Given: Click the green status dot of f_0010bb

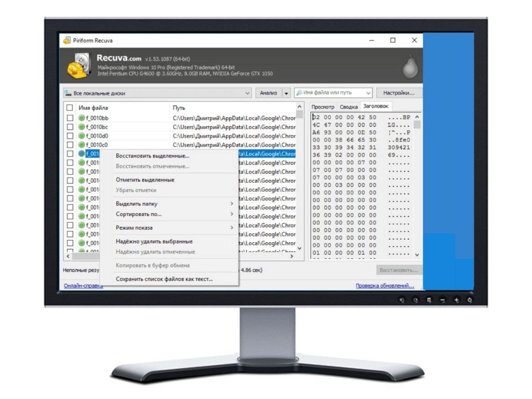Looking at the screenshot, I should coord(81,118).
